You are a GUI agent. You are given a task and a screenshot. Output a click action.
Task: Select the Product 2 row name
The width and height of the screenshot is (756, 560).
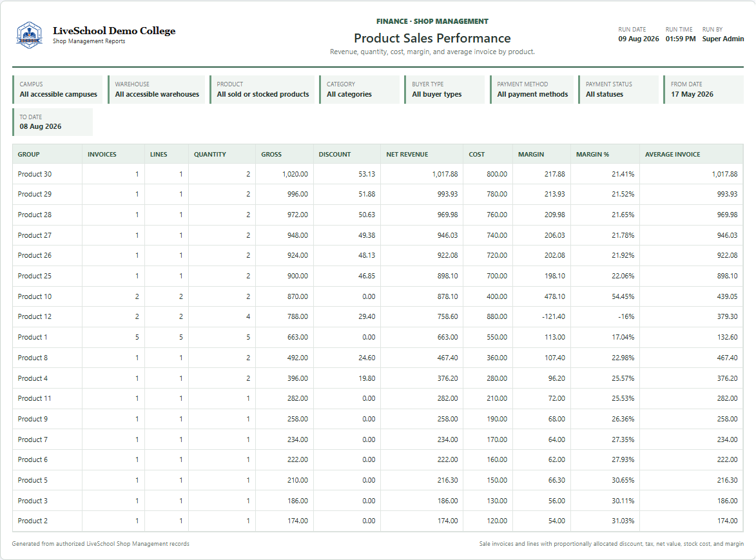pos(33,521)
